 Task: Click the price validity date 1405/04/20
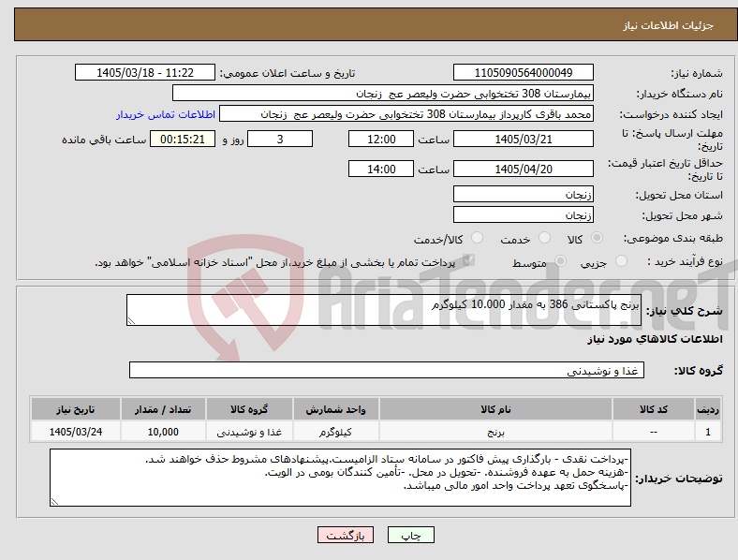point(523,169)
